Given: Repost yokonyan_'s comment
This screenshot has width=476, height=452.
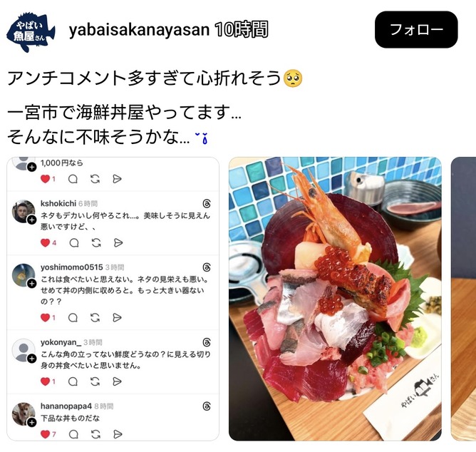Looking at the screenshot, I should pos(95,381).
